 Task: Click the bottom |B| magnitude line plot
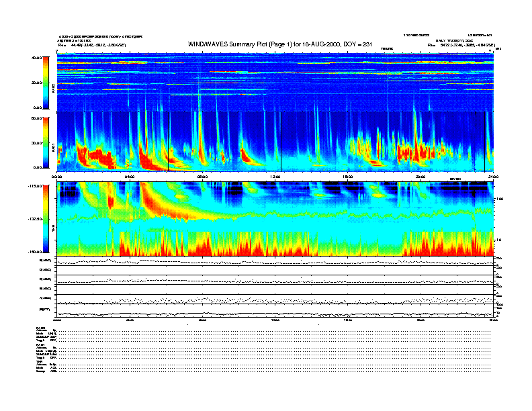coord(275,311)
